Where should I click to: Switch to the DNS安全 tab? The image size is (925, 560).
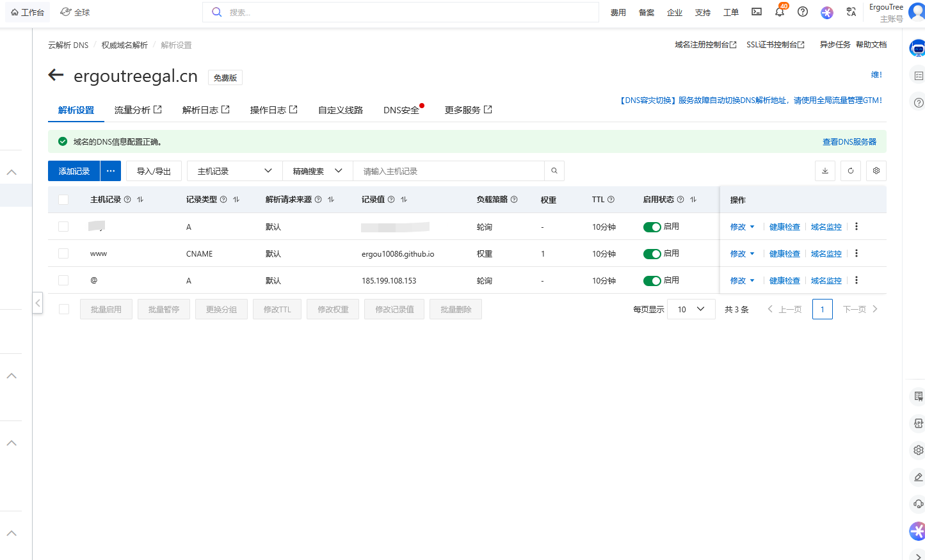401,110
